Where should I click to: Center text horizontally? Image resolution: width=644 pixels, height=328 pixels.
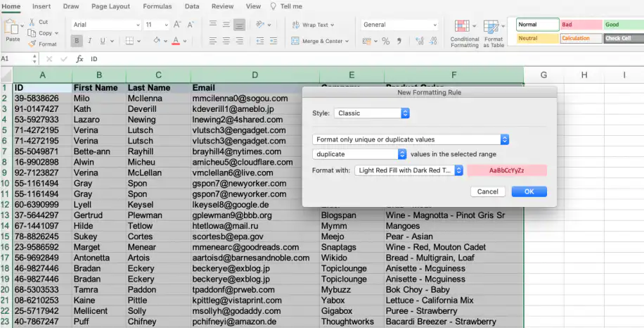point(226,41)
